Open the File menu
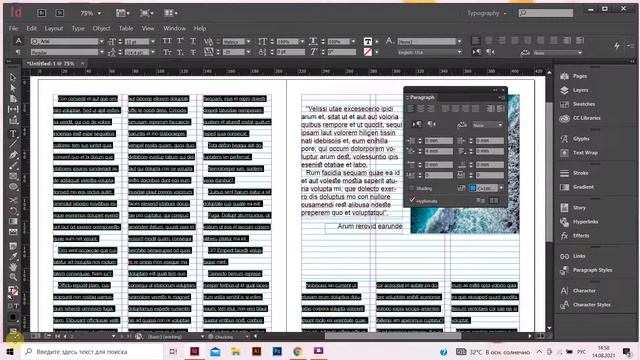The width and height of the screenshot is (640, 360). (13, 29)
